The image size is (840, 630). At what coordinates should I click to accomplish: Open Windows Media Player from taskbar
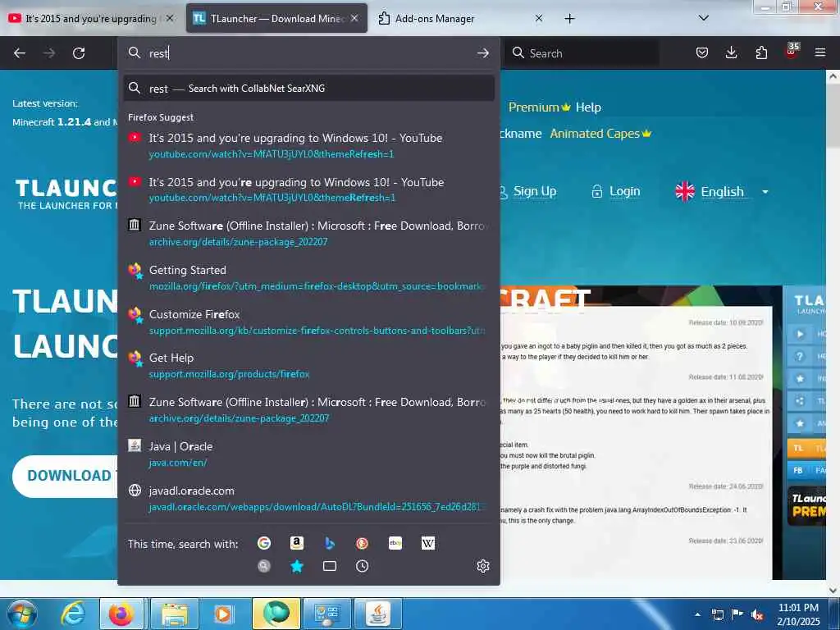click(223, 614)
